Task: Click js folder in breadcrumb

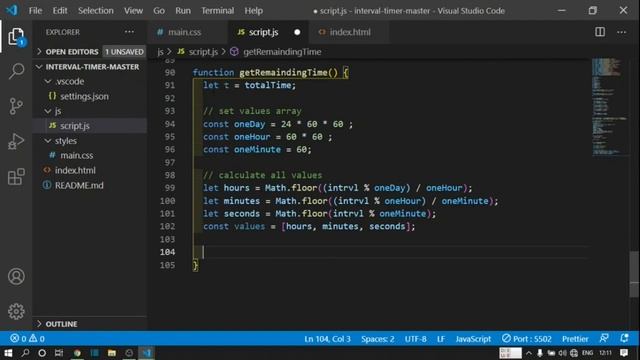Action: pos(160,52)
